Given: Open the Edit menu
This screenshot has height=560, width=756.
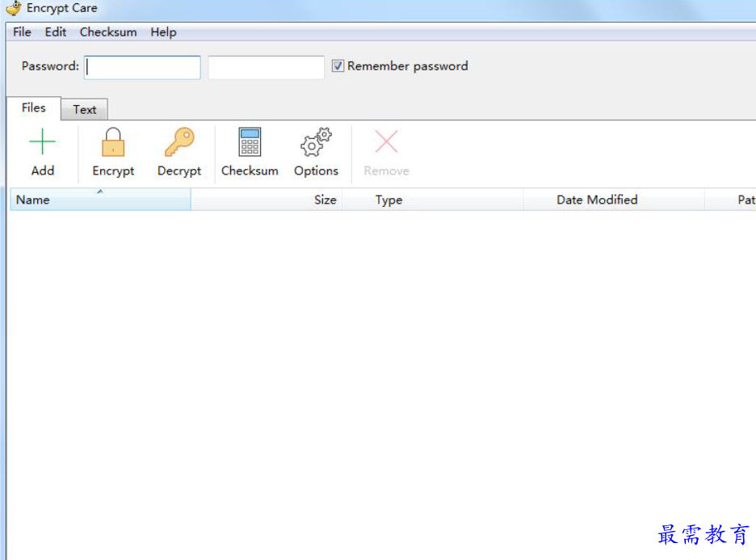Looking at the screenshot, I should click(x=56, y=32).
